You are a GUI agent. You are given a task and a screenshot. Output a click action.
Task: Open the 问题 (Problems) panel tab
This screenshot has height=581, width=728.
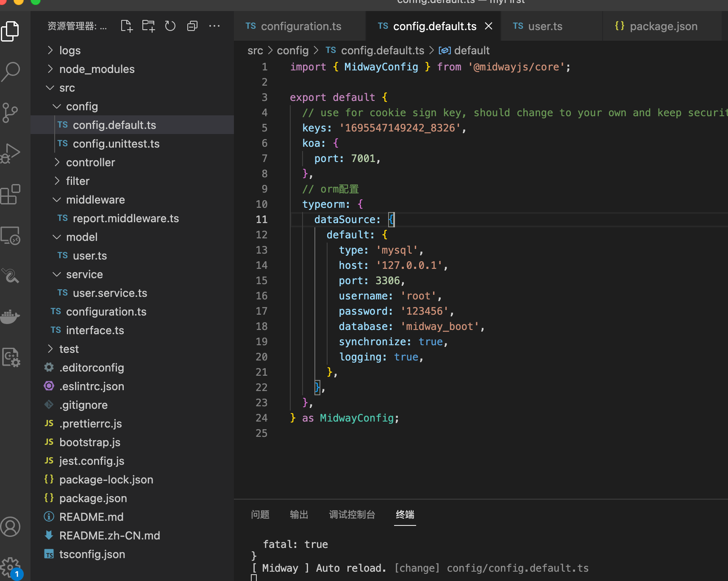pos(260,514)
